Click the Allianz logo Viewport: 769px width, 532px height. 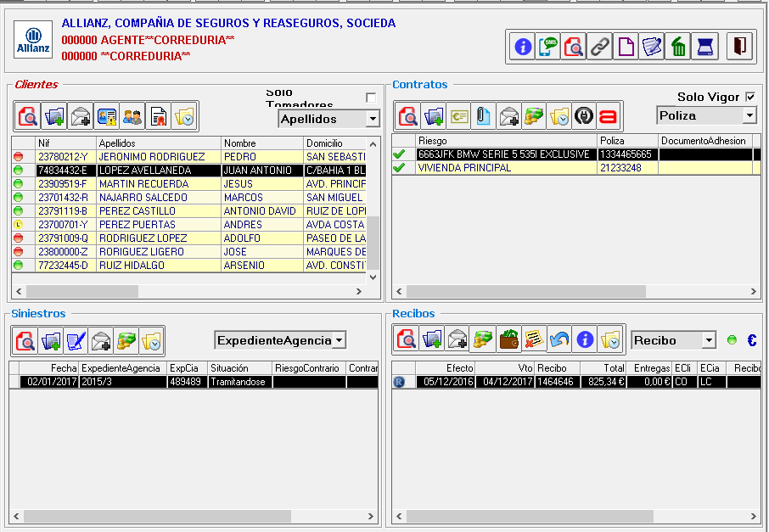(33, 40)
